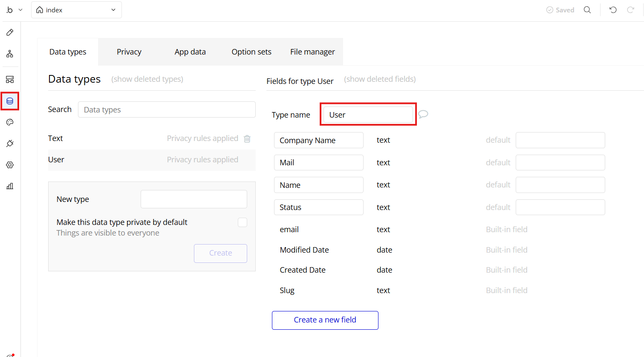The image size is (644, 357).
Task: Expand the Bubble logo menu chevron
Action: 20,10
